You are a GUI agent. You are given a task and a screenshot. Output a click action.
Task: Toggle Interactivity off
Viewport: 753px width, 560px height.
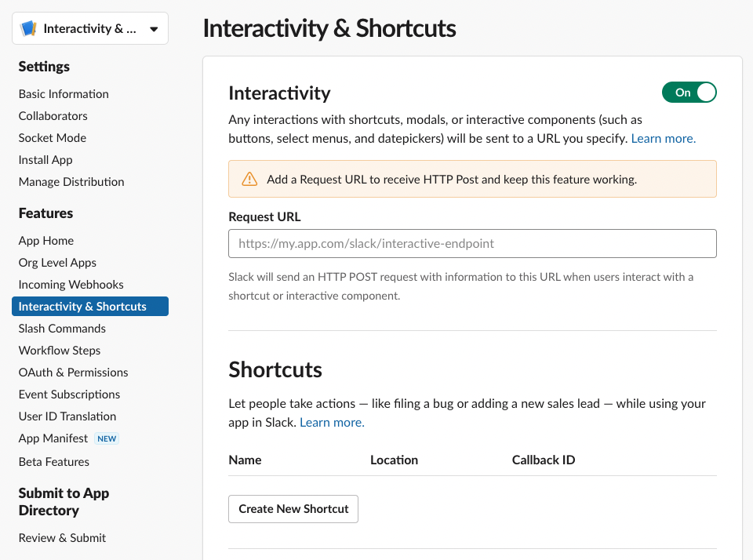click(689, 92)
